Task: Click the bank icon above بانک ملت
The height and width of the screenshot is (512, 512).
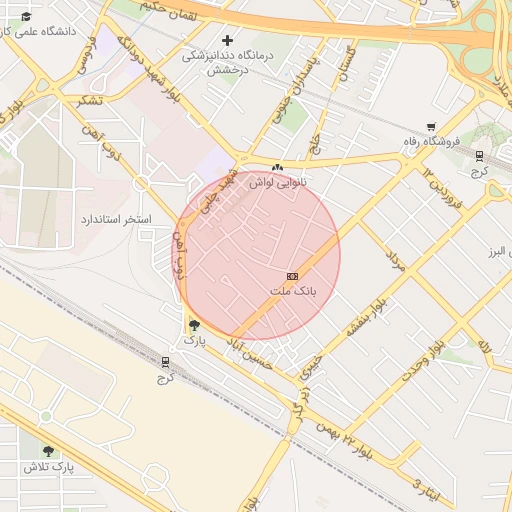Action: pyautogui.click(x=292, y=276)
